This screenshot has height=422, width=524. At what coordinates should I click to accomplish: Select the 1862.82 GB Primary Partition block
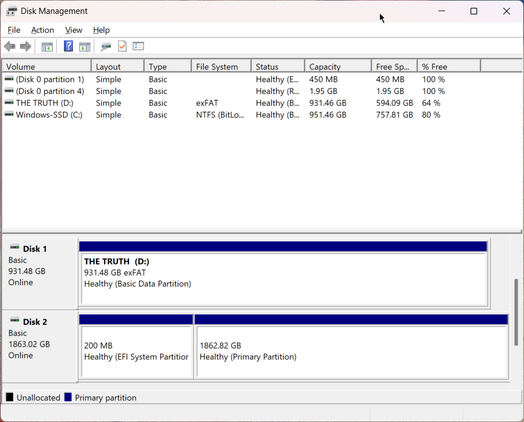351,347
